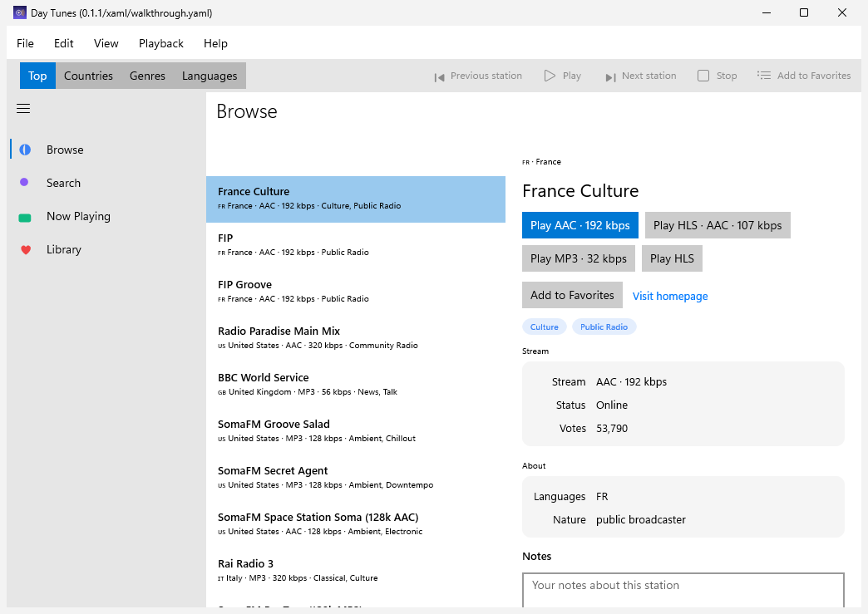Select BBC World Service station
Screen dimensions: 868x614
coord(356,385)
